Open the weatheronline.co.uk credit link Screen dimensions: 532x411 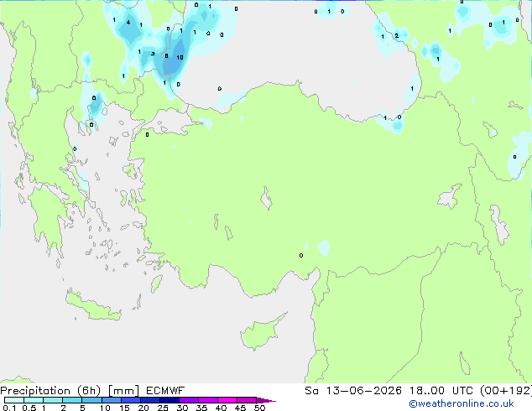461,403
